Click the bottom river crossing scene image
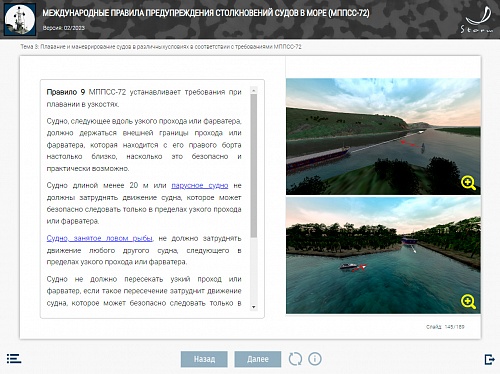Image resolution: width=500 pixels, height=374 pixels. coord(383,255)
